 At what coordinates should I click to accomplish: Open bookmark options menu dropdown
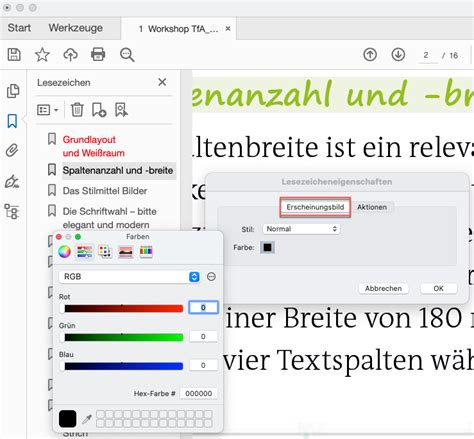coord(48,110)
